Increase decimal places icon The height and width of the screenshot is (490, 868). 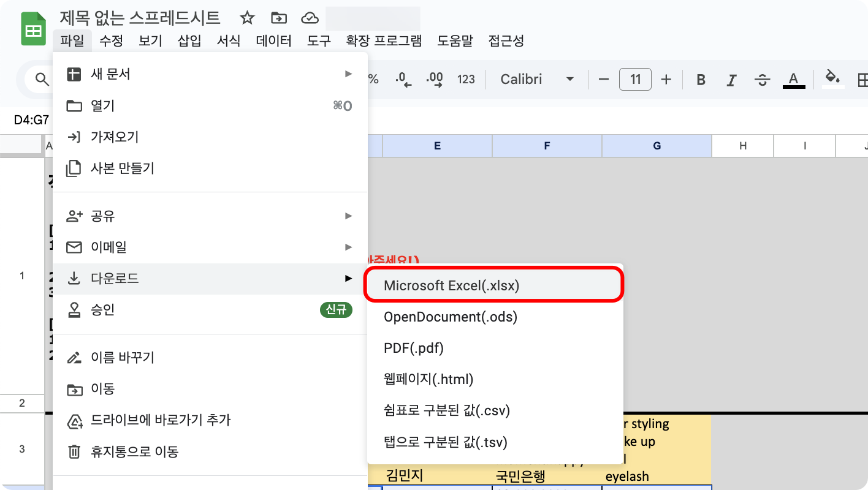tap(435, 80)
